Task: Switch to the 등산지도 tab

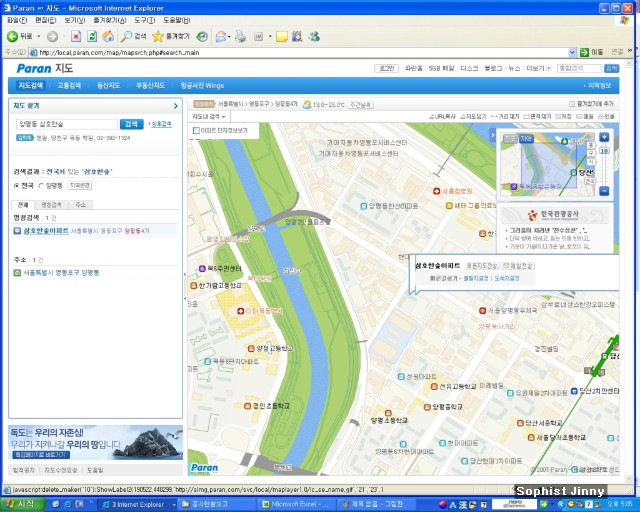Action: [x=108, y=86]
